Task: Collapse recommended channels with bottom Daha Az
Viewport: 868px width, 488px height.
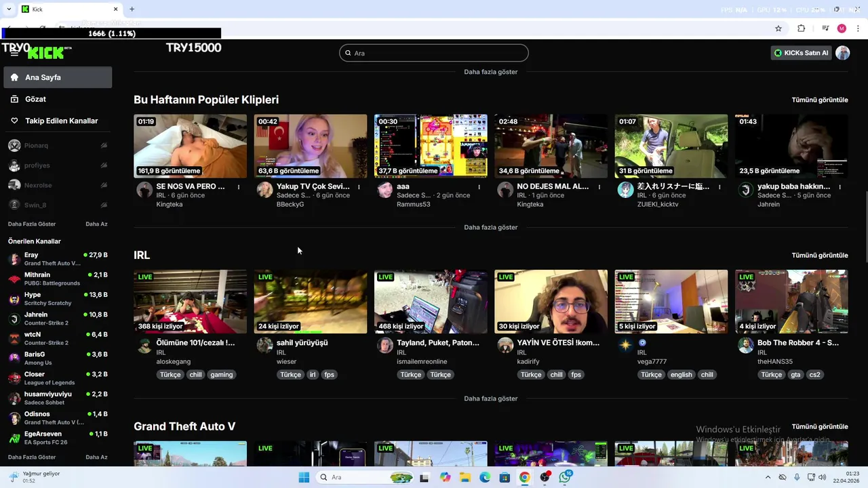Action: click(96, 457)
